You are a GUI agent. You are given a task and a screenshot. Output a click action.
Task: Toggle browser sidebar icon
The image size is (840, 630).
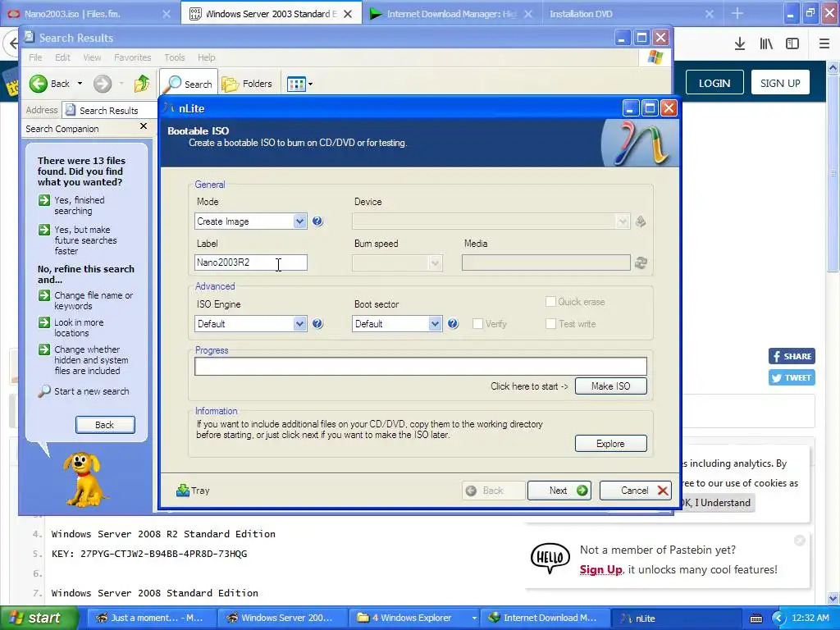pyautogui.click(x=792, y=44)
